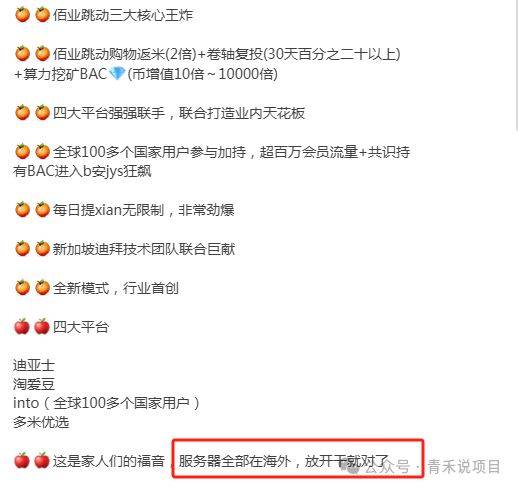Screen dimensions: 518x488
Task: Click the 公众号 watermark label
Action: pyautogui.click(x=387, y=466)
